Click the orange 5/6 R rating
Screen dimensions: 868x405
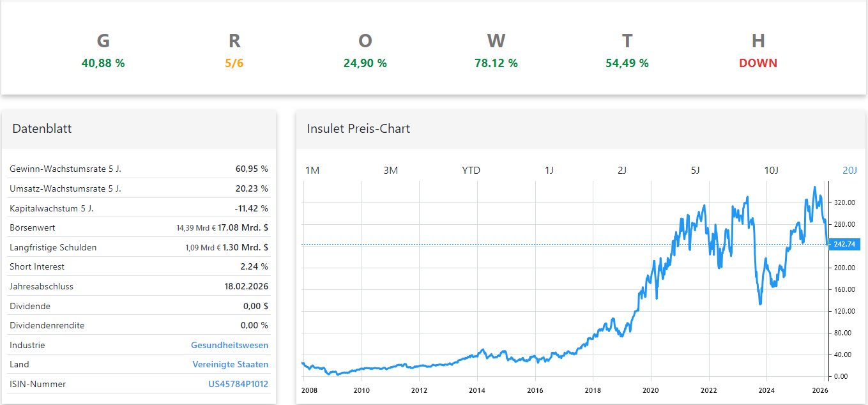[x=234, y=63]
